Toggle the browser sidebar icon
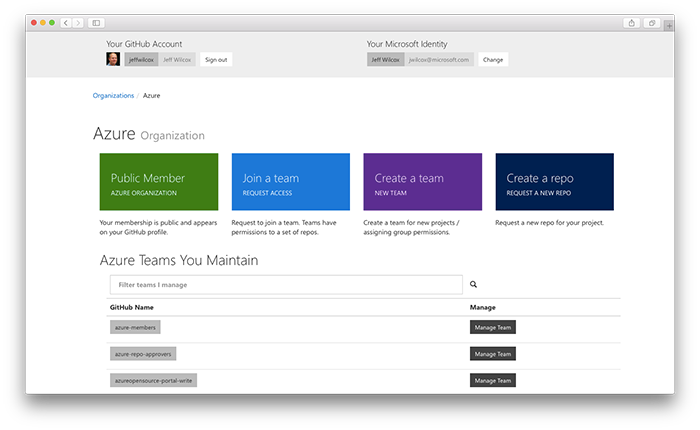Screen dimensions: 700x430 (96, 23)
